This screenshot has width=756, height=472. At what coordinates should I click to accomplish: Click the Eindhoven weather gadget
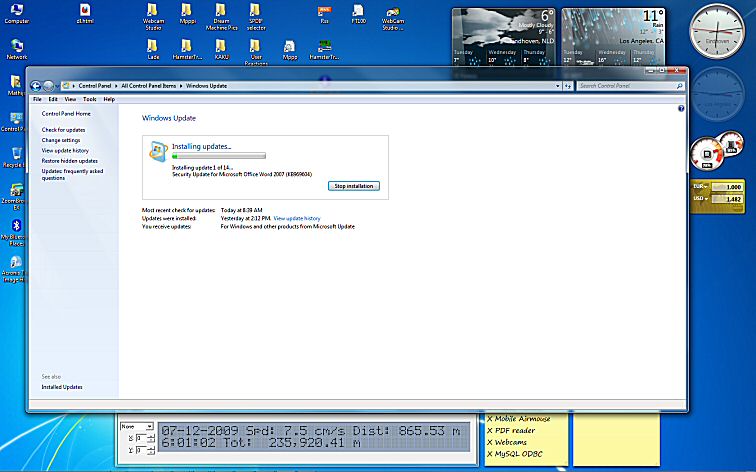pyautogui.click(x=504, y=38)
